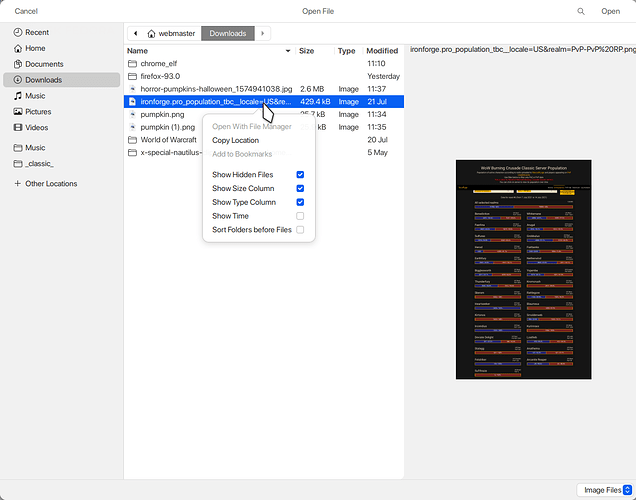Click the x-special-nautilus folder icon
The width and height of the screenshot is (636, 500).
click(132, 152)
